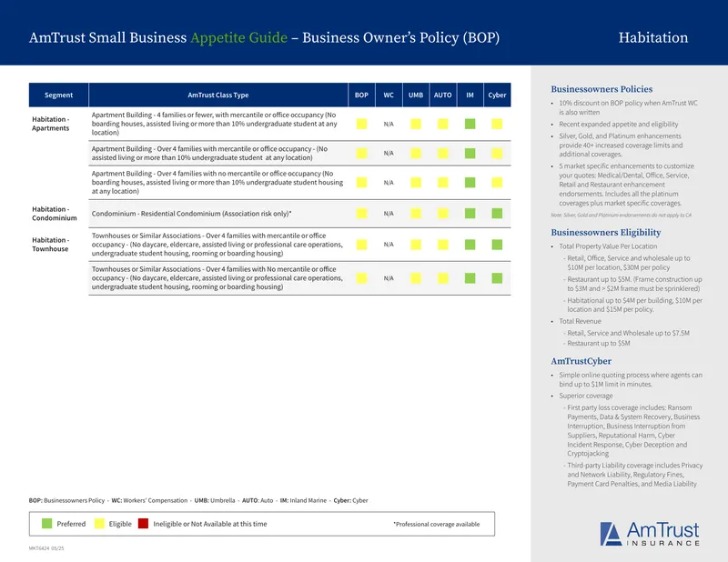Click the green Preferred legend swatch

(47, 524)
